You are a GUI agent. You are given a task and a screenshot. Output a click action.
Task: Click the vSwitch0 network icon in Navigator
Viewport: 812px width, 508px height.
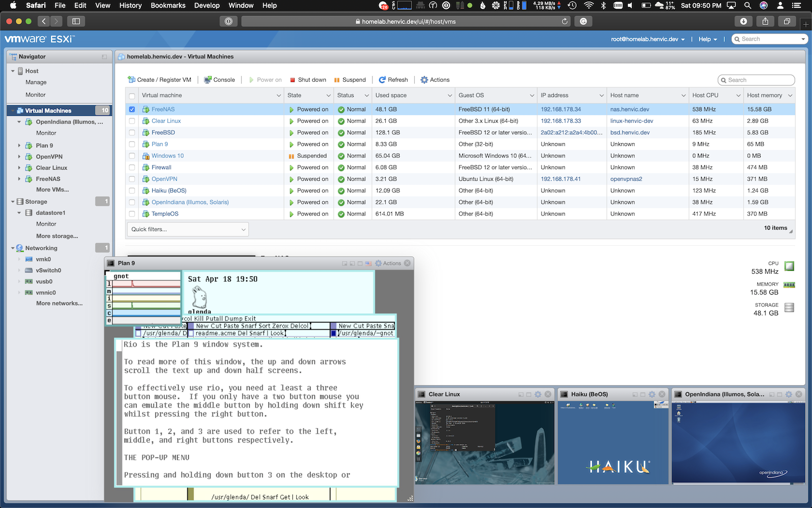click(29, 270)
